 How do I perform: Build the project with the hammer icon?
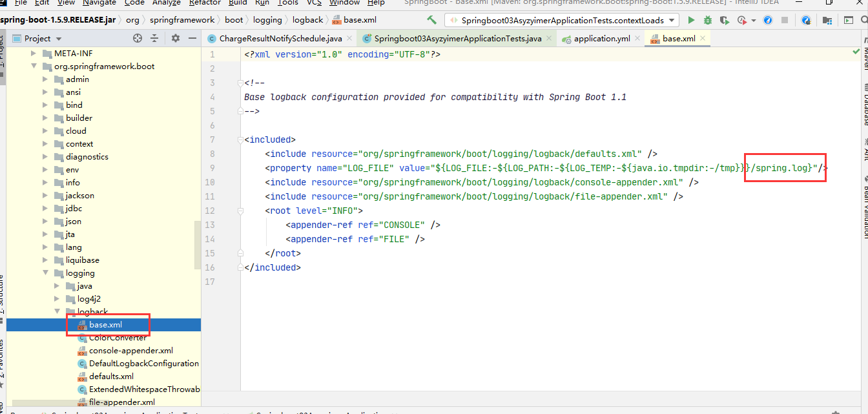(431, 20)
